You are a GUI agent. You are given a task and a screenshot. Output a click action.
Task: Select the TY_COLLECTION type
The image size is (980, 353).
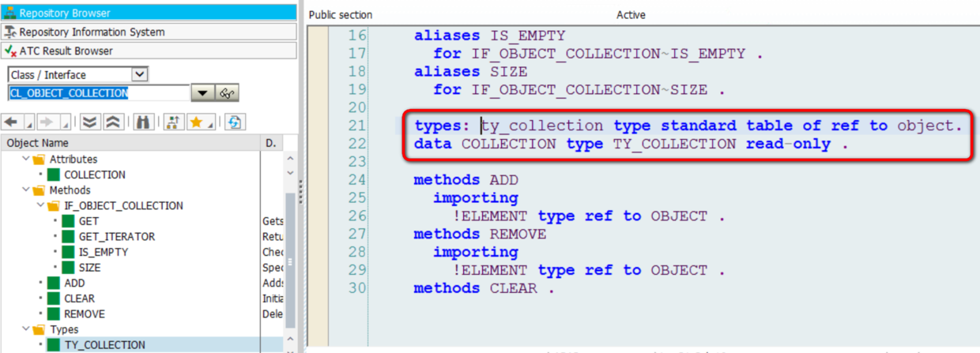[x=104, y=344]
